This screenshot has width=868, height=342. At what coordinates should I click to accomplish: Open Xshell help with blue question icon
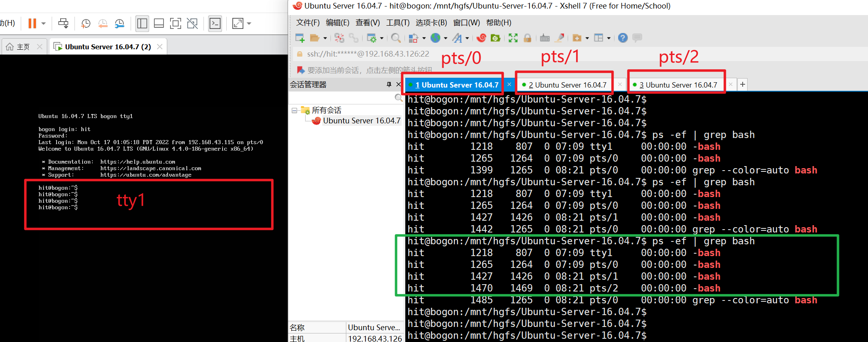[x=623, y=38]
